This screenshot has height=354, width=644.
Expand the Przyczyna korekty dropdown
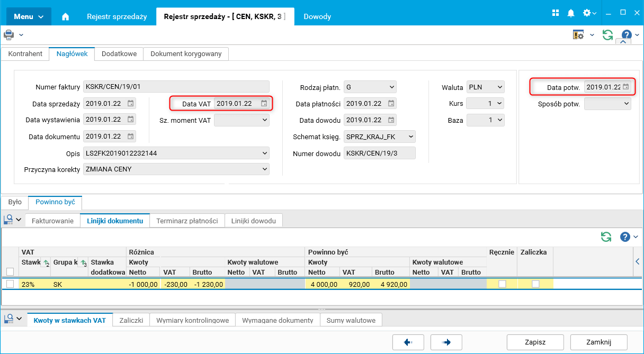[x=265, y=169]
